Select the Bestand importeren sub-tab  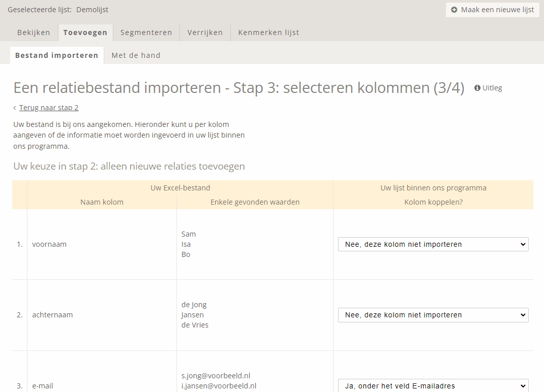coord(57,55)
